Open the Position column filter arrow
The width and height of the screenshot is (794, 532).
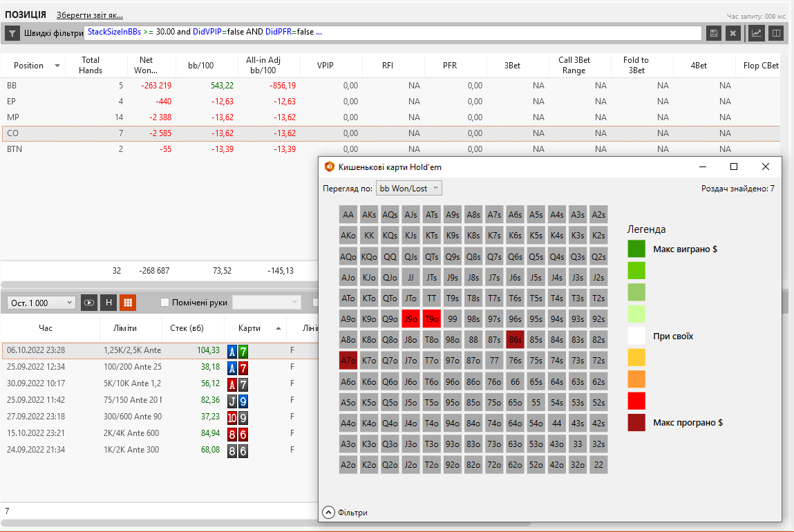pyautogui.click(x=57, y=66)
